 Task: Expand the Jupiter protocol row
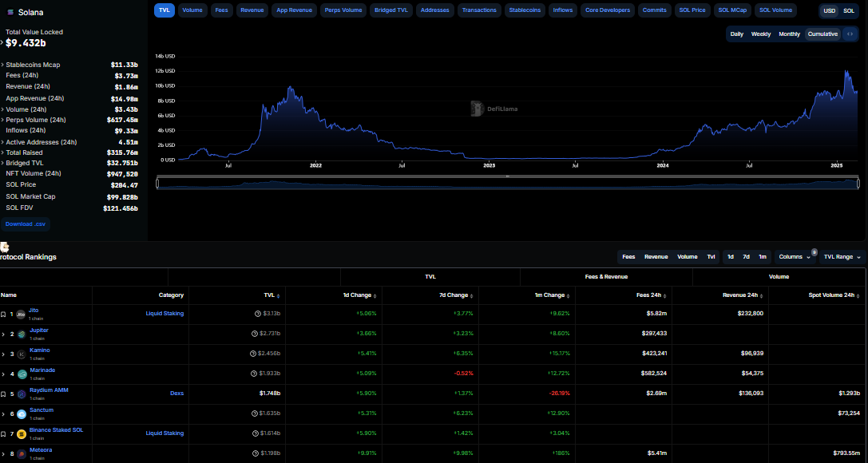click(x=3, y=334)
